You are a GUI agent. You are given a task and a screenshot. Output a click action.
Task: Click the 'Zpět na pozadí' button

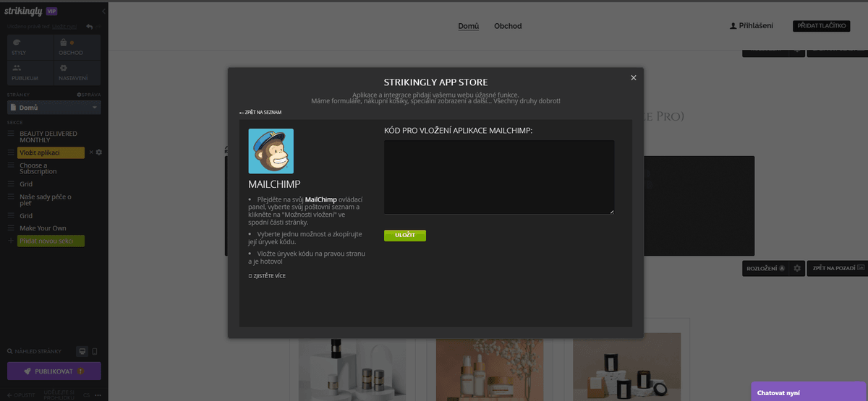click(839, 268)
